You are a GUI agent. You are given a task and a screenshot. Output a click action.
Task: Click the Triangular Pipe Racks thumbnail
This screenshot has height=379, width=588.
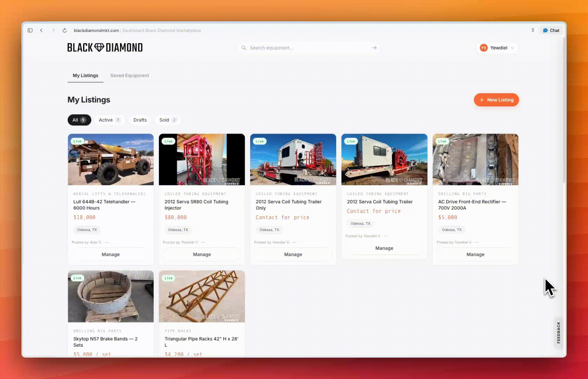pos(202,297)
